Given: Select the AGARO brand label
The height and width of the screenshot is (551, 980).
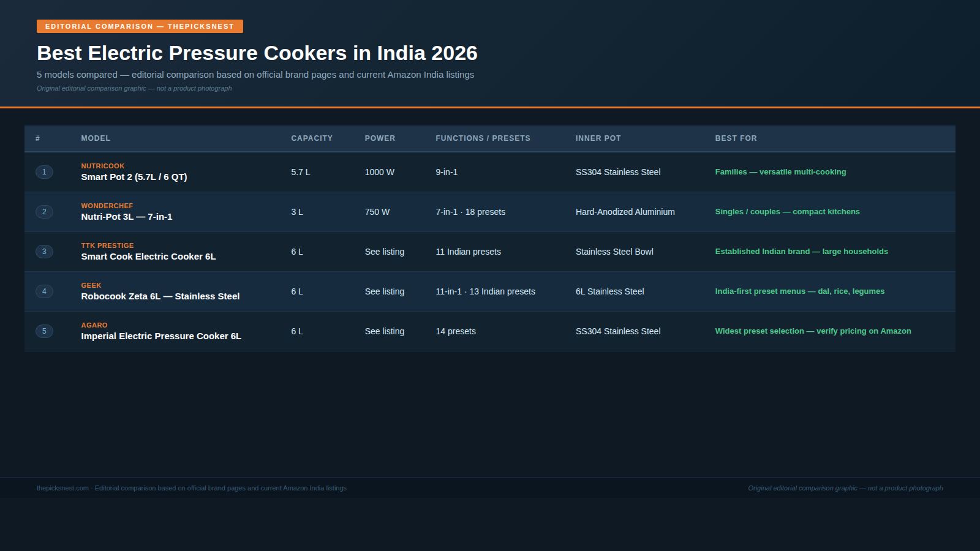Looking at the screenshot, I should (94, 325).
